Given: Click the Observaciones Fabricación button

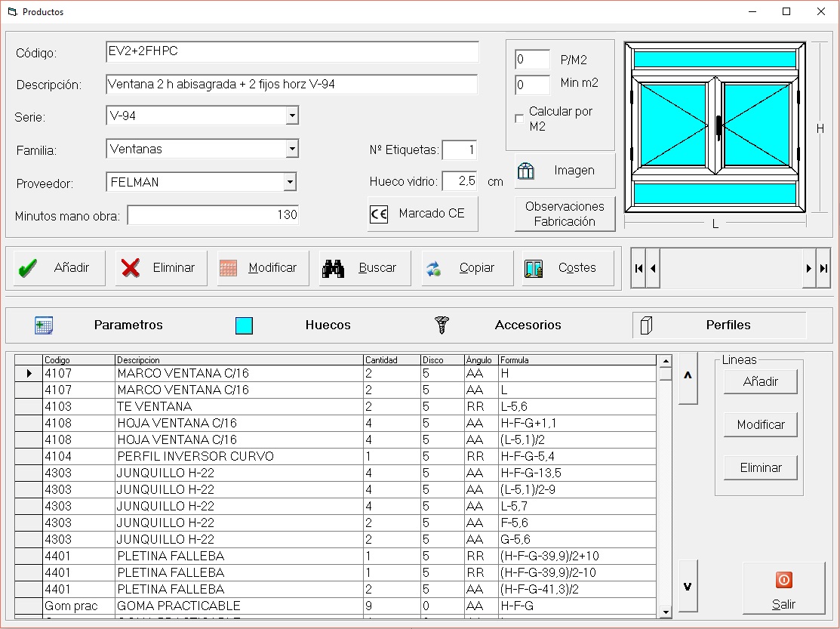Looking at the screenshot, I should pyautogui.click(x=565, y=214).
